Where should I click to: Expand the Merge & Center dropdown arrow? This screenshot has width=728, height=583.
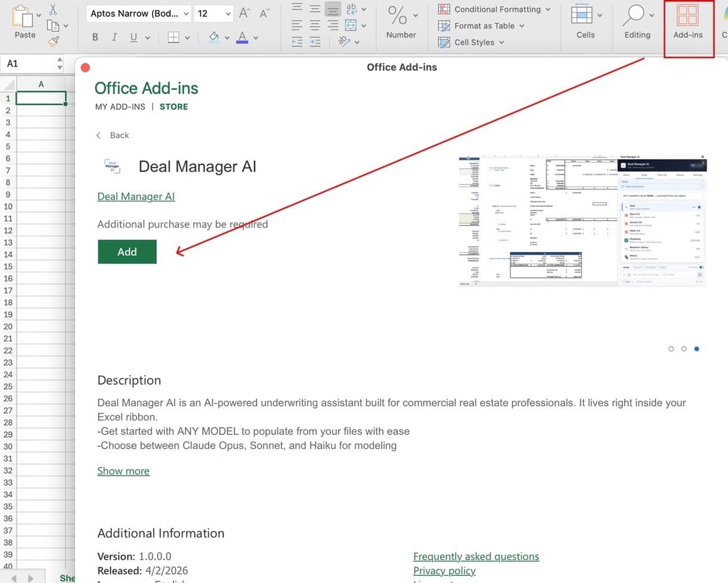click(364, 26)
